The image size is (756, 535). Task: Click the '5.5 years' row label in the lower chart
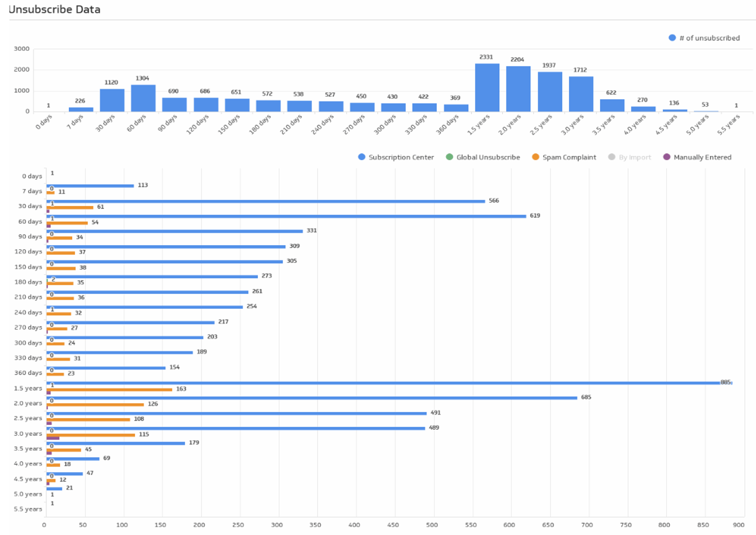pyautogui.click(x=28, y=509)
